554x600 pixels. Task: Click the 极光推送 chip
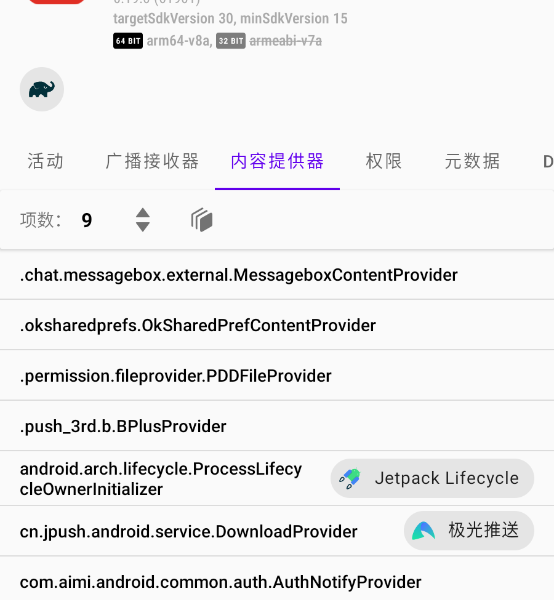(x=469, y=530)
